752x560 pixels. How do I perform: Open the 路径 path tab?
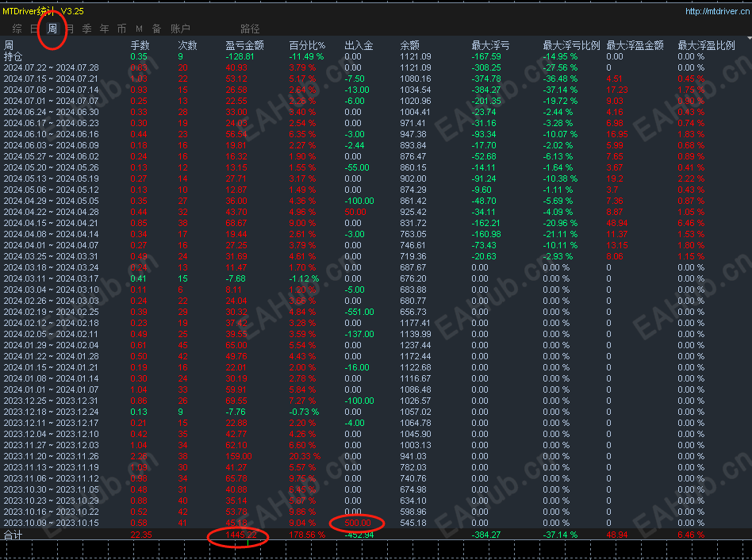tap(250, 29)
